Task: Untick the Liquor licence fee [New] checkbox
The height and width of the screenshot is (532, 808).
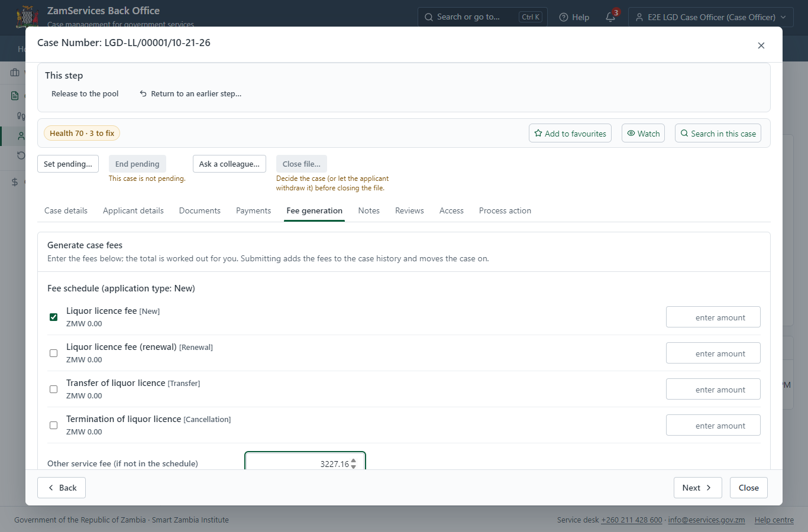Action: (x=54, y=317)
